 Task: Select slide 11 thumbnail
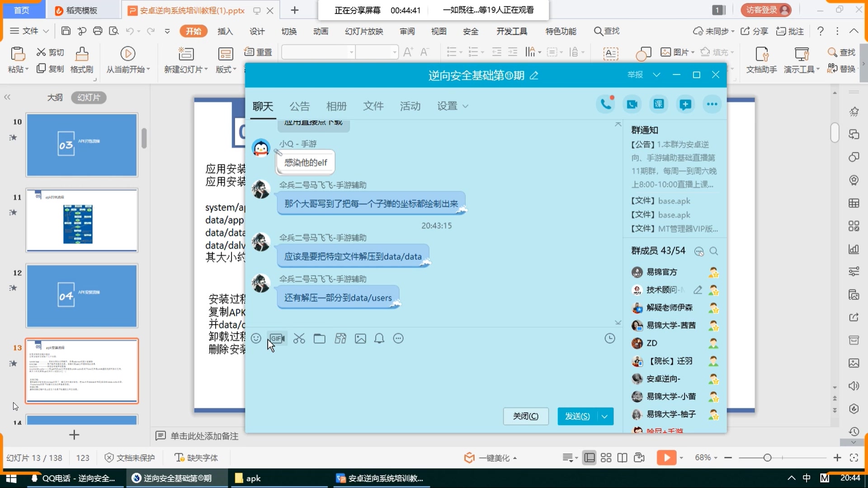coord(82,221)
